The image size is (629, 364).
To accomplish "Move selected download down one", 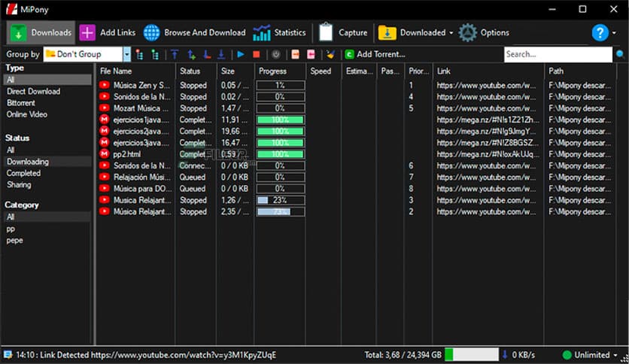I will (207, 54).
